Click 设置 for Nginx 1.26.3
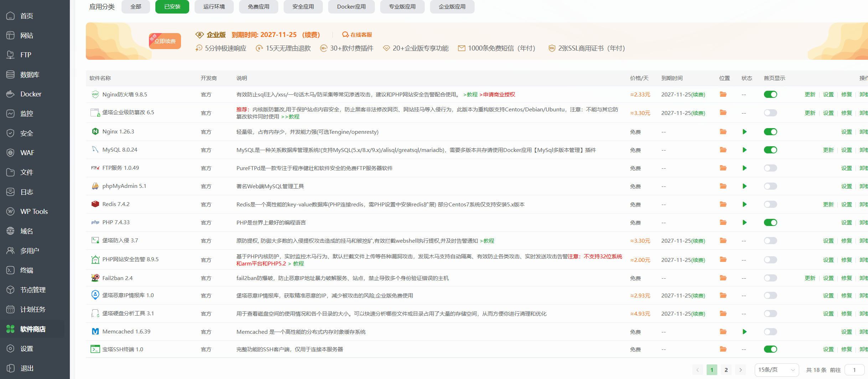Screen dimensions: 868x379 click(847, 132)
